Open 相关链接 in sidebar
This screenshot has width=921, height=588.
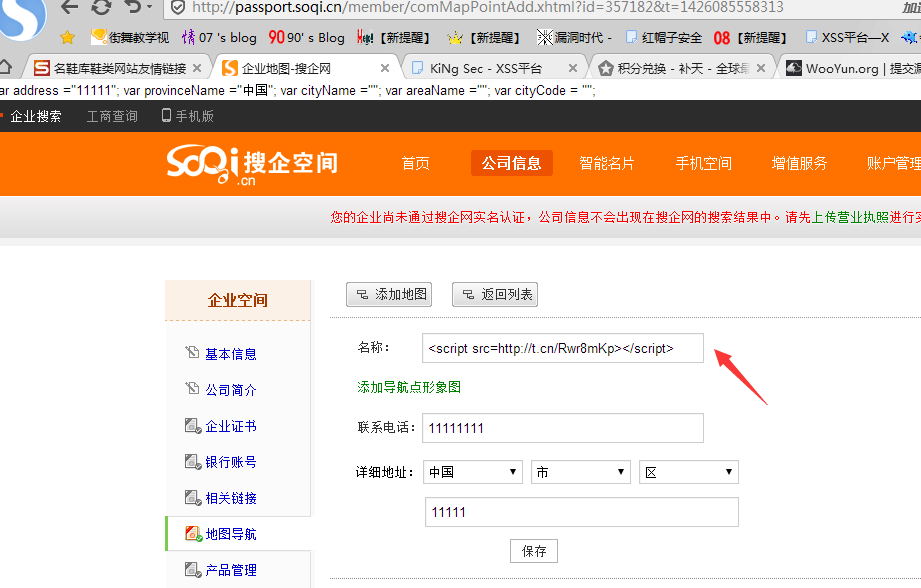click(x=231, y=498)
